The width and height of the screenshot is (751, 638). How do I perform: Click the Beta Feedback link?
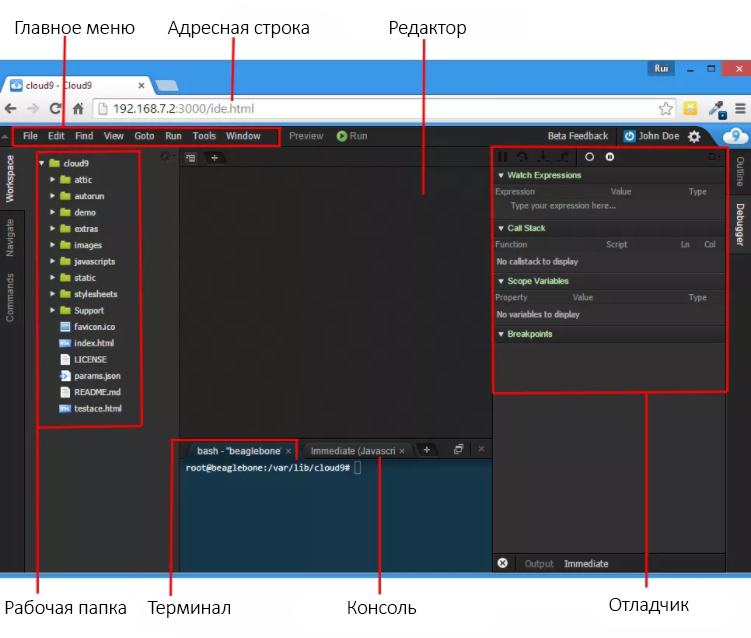tap(577, 136)
